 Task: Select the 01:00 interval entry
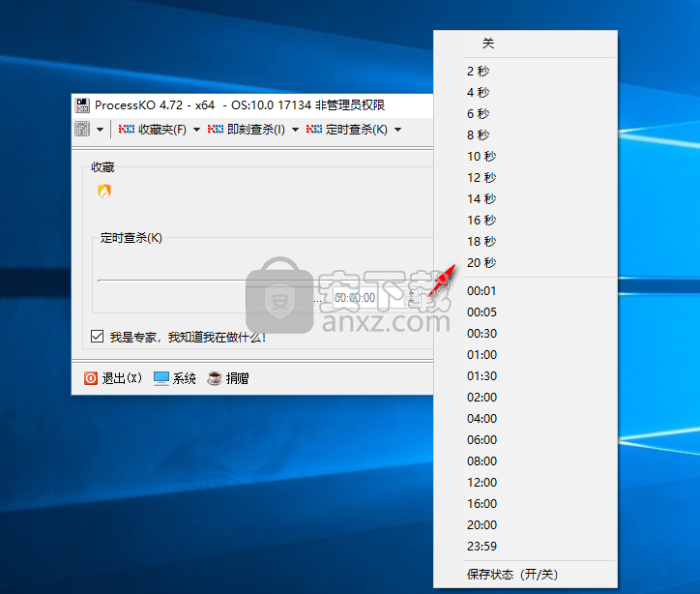(525, 355)
